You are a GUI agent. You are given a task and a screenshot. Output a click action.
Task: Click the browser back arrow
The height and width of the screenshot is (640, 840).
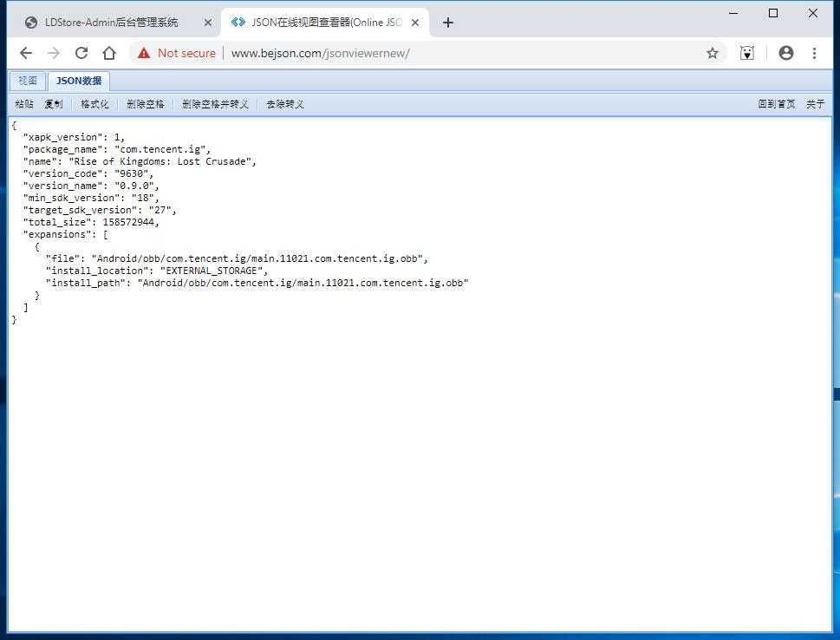pyautogui.click(x=26, y=53)
